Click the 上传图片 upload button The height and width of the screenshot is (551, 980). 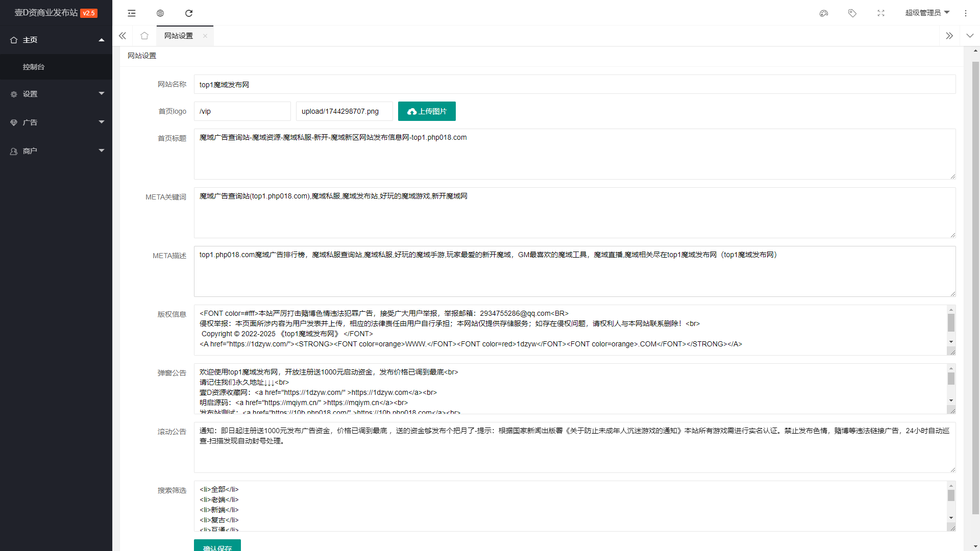point(427,111)
